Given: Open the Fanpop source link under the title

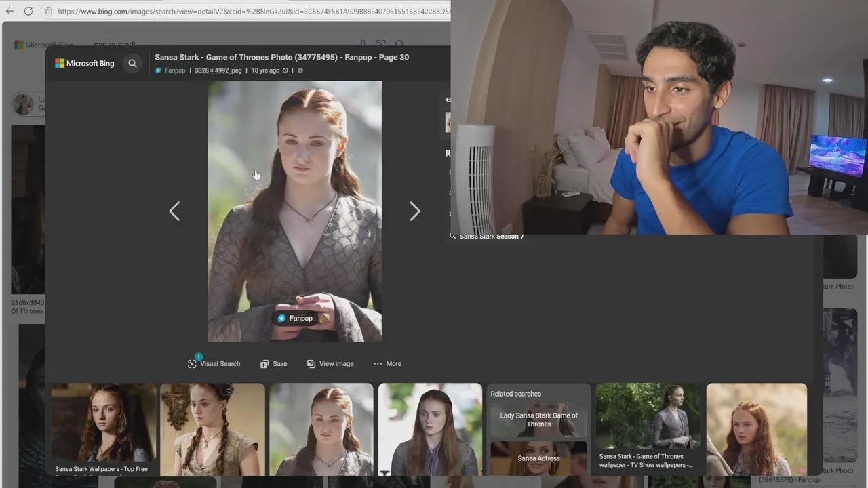Looking at the screenshot, I should [x=174, y=70].
